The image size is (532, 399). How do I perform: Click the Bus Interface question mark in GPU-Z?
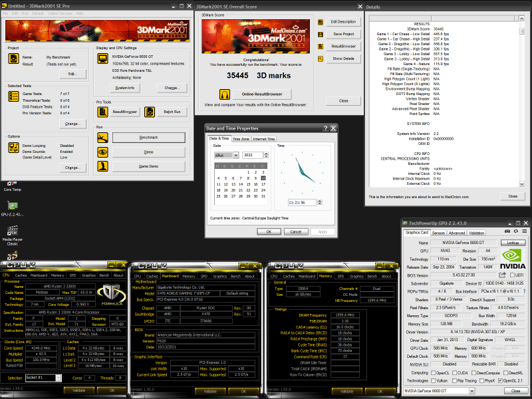click(x=525, y=291)
